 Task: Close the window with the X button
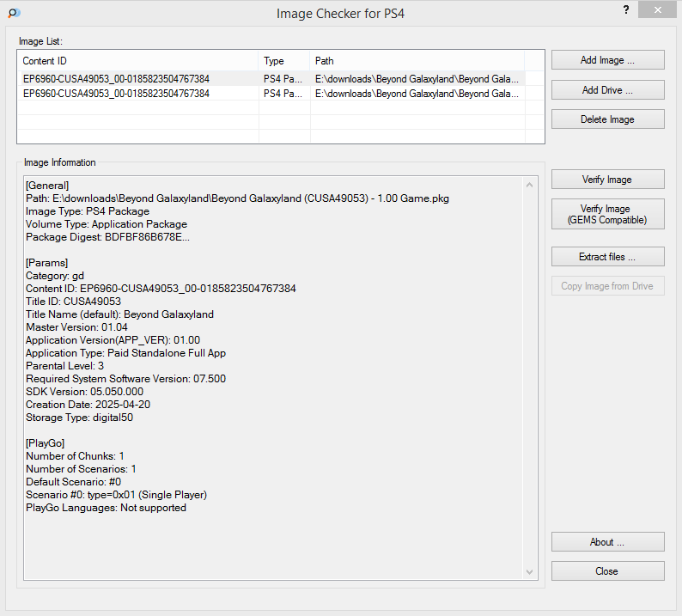point(657,9)
